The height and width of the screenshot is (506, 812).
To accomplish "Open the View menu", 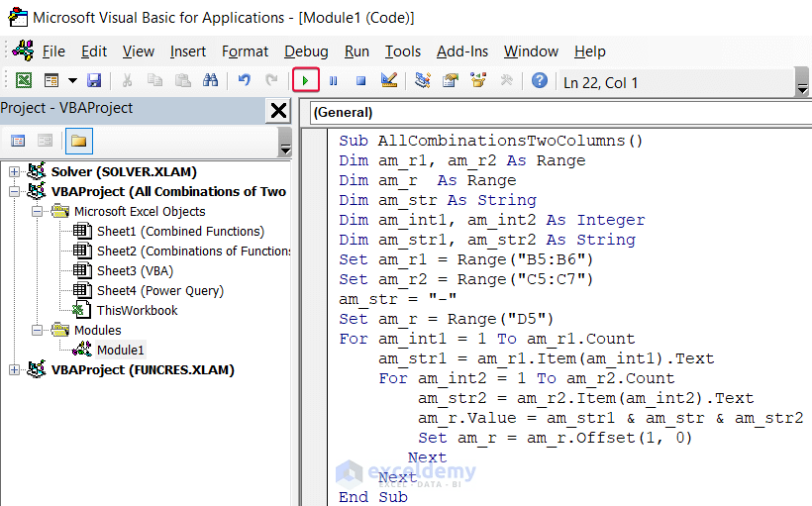I will [139, 51].
